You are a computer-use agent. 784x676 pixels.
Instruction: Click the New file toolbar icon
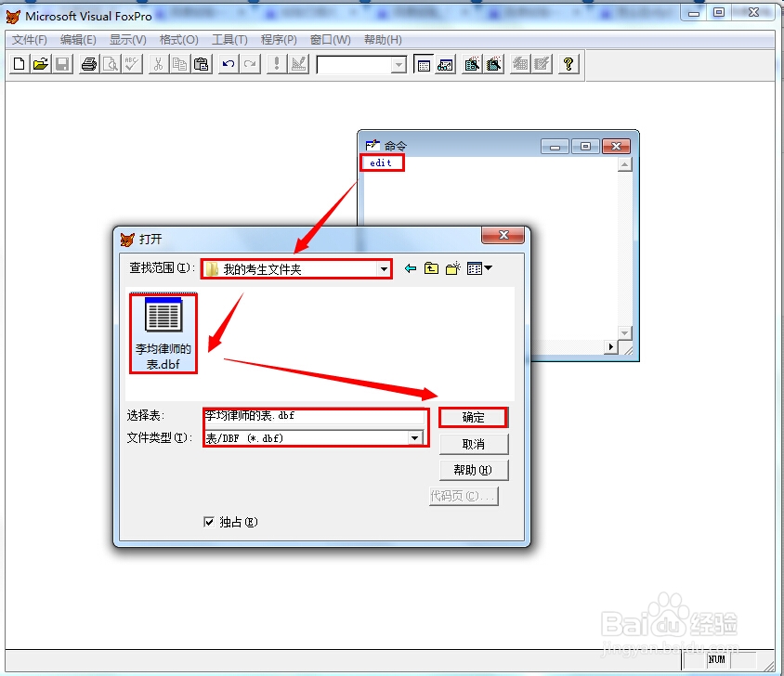pyautogui.click(x=19, y=64)
